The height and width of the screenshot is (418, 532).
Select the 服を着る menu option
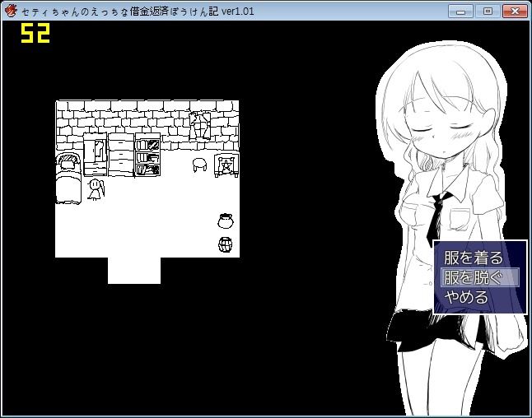pyautogui.click(x=474, y=258)
